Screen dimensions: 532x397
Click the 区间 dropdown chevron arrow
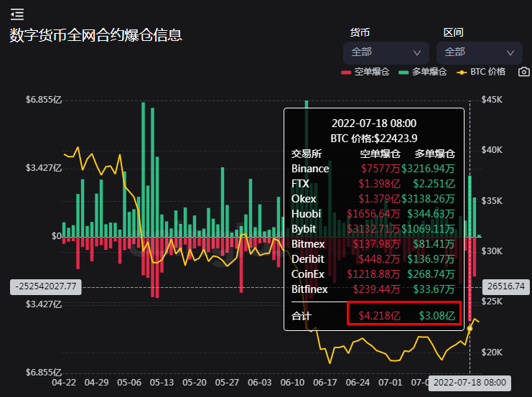510,53
